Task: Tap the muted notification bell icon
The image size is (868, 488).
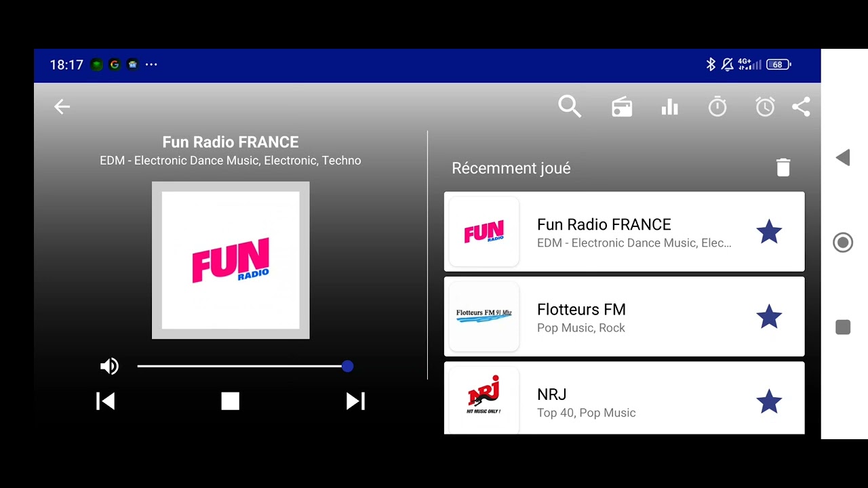Action: [x=727, y=64]
